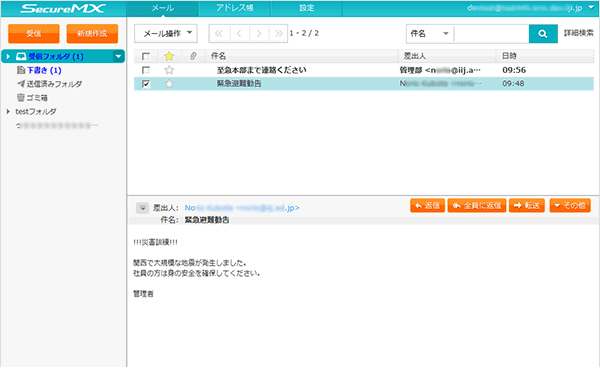This screenshot has height=372, width=600.
Task: Click the 09:56 time cell
Action: (x=514, y=70)
